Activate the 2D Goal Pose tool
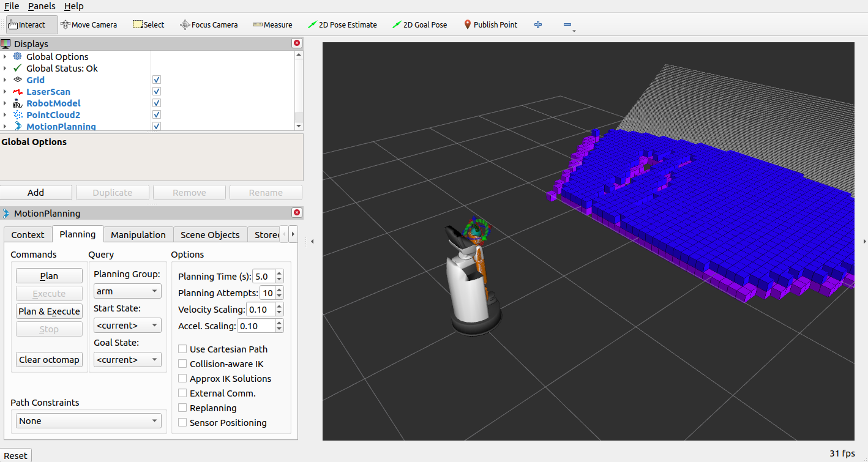868x462 pixels. point(420,24)
